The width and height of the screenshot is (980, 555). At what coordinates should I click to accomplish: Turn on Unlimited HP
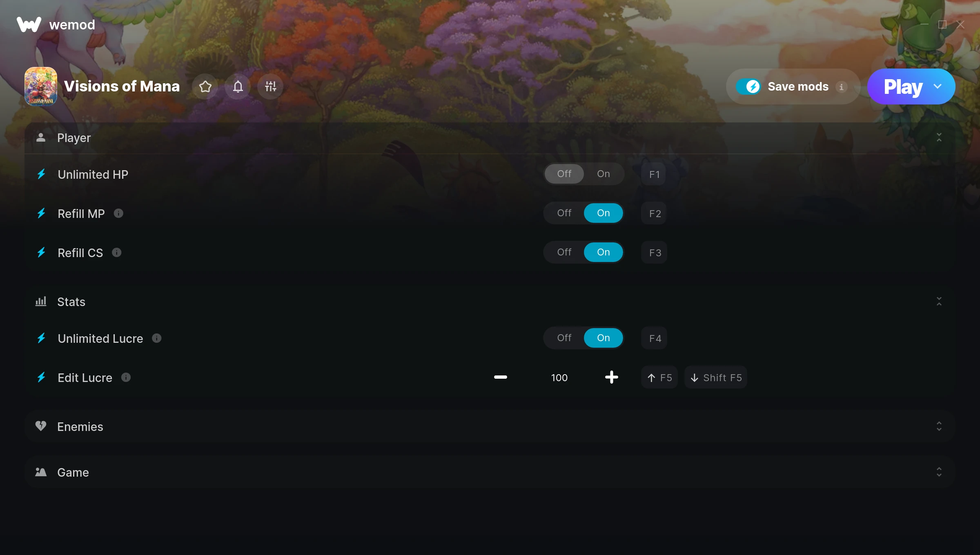click(x=604, y=174)
